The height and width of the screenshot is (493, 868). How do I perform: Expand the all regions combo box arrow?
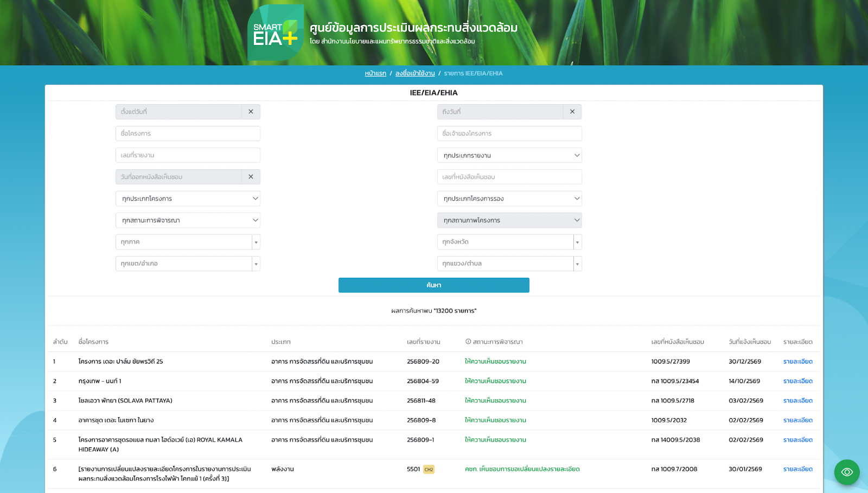click(256, 242)
